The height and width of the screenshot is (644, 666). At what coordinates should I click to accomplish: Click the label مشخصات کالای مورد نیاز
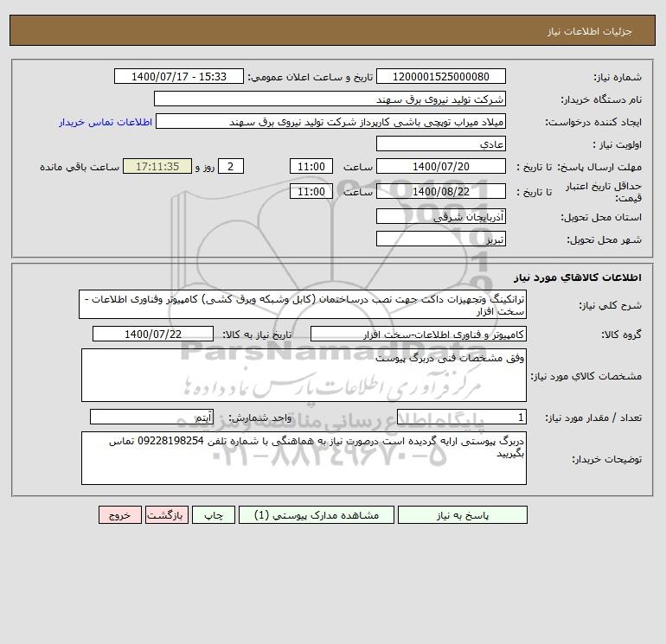(586, 376)
